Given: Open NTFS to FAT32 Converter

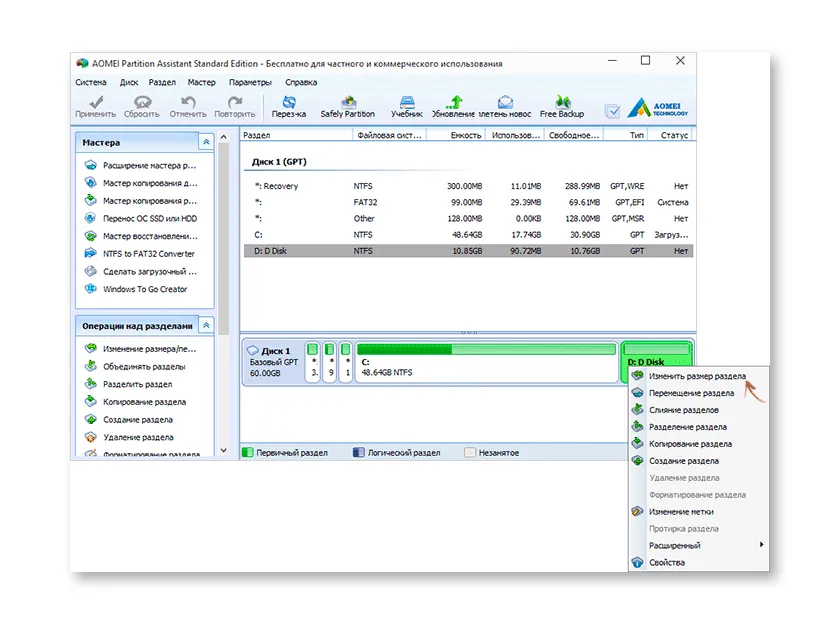Looking at the screenshot, I should coord(148,254).
